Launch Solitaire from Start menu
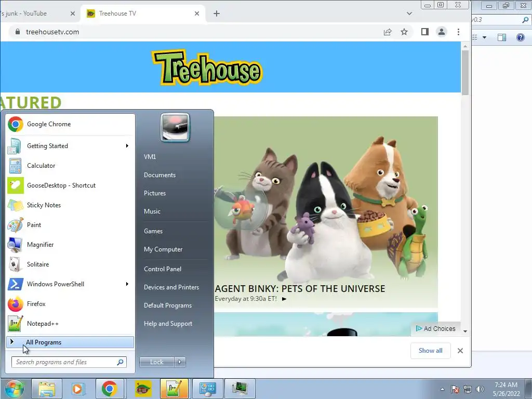This screenshot has height=399, width=532. (70, 264)
